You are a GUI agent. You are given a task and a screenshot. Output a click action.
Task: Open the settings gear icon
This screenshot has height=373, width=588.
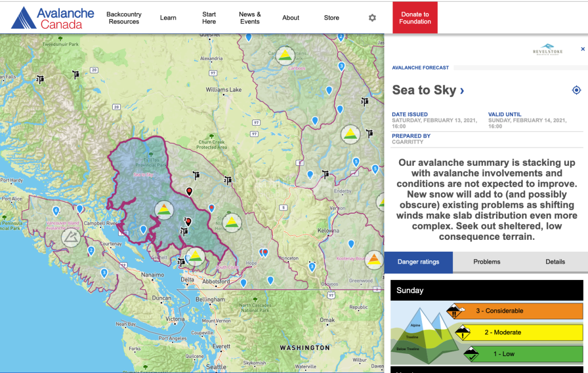372,17
